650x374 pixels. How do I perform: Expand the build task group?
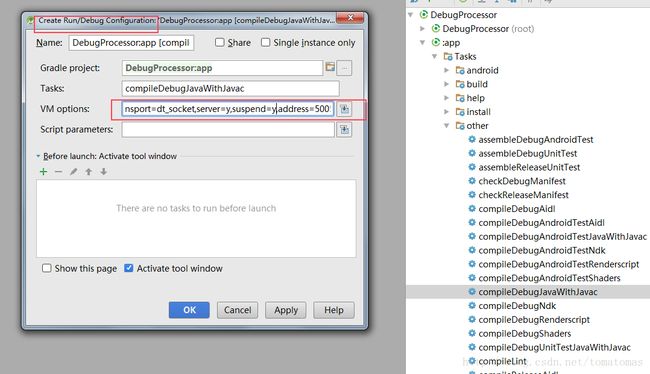446,84
